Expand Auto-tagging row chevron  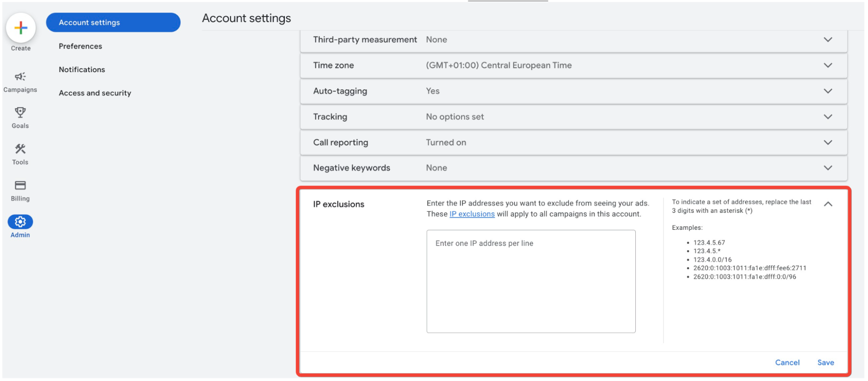pyautogui.click(x=828, y=91)
